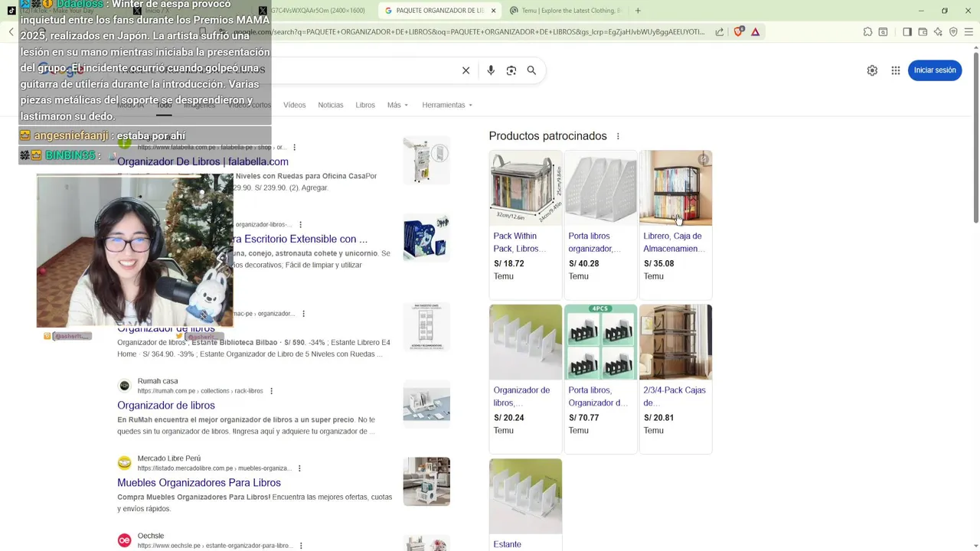Open the browser extensions puzzle icon

[x=867, y=32]
